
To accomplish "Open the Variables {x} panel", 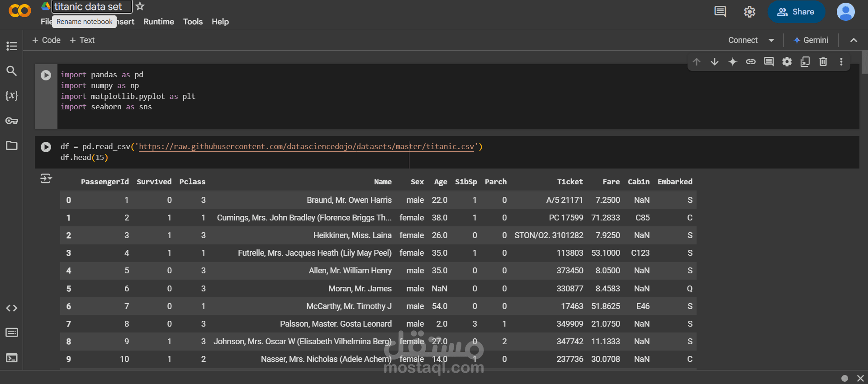I will pos(12,95).
